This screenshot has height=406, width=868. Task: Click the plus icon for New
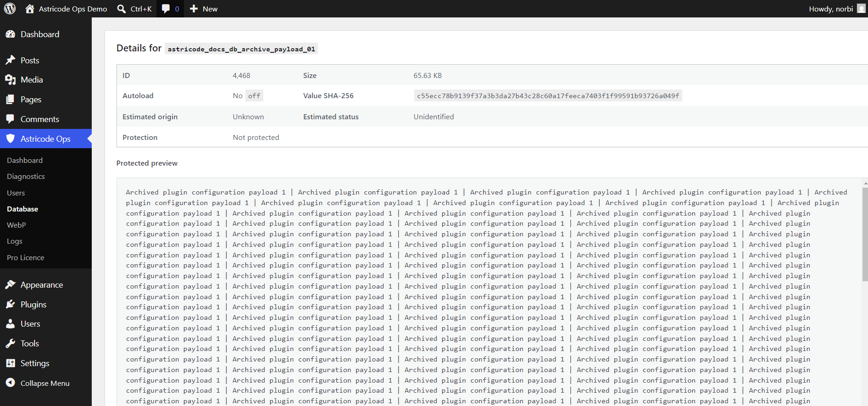[194, 9]
